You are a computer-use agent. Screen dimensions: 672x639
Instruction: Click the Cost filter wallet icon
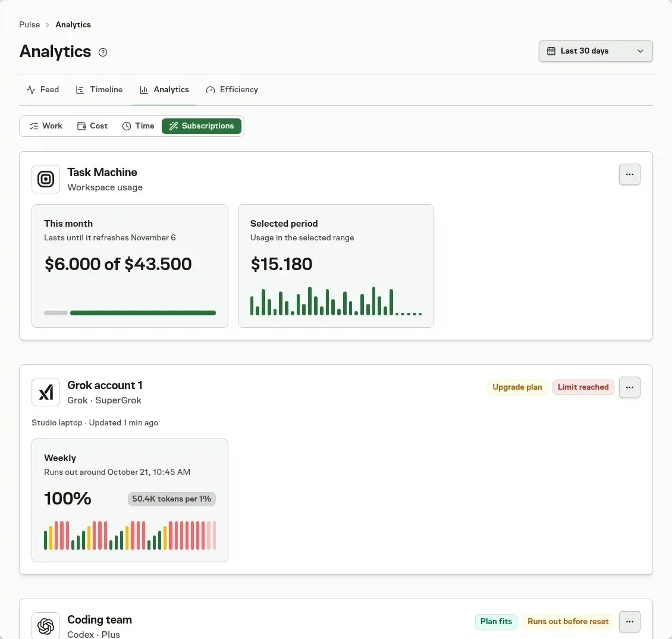(x=81, y=126)
